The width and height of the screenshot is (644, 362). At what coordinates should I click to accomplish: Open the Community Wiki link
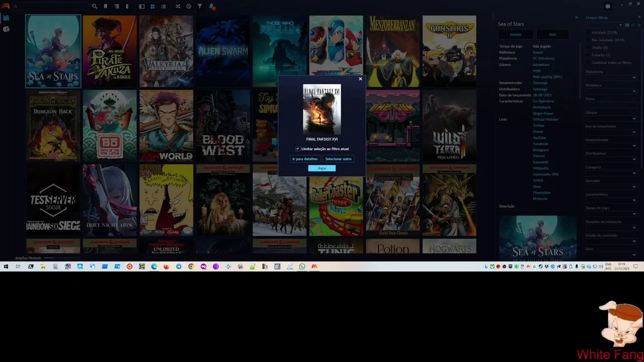point(546,174)
